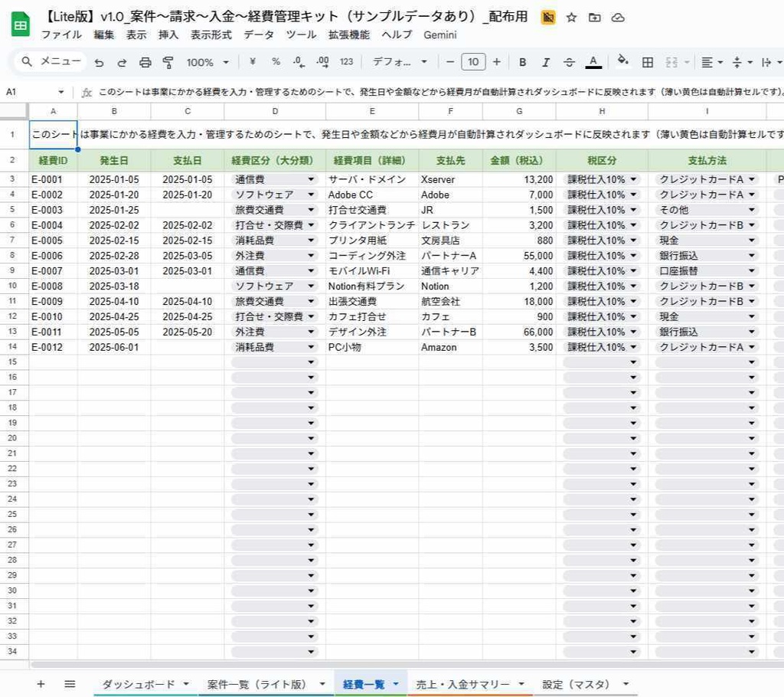Image resolution: width=784 pixels, height=697 pixels.
Task: Toggle italic formatting
Action: pos(545,62)
